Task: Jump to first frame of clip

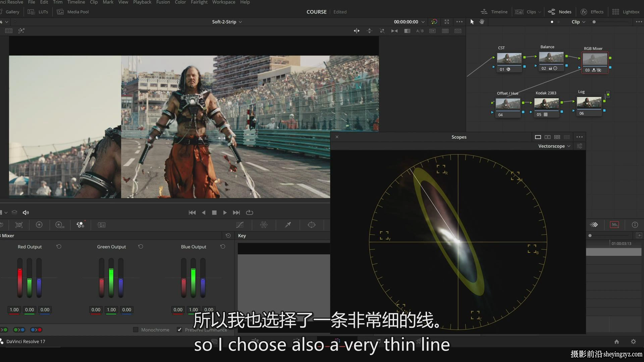Action: (x=192, y=213)
